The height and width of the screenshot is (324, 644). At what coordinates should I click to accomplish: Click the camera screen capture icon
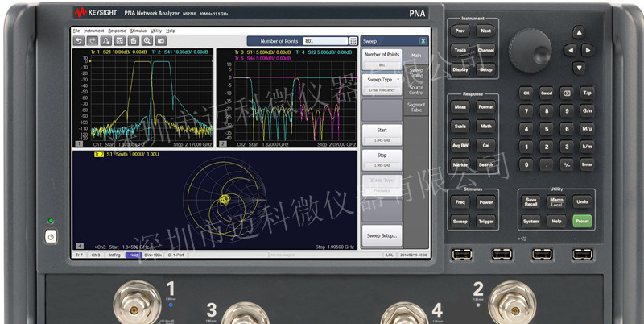coord(160,41)
